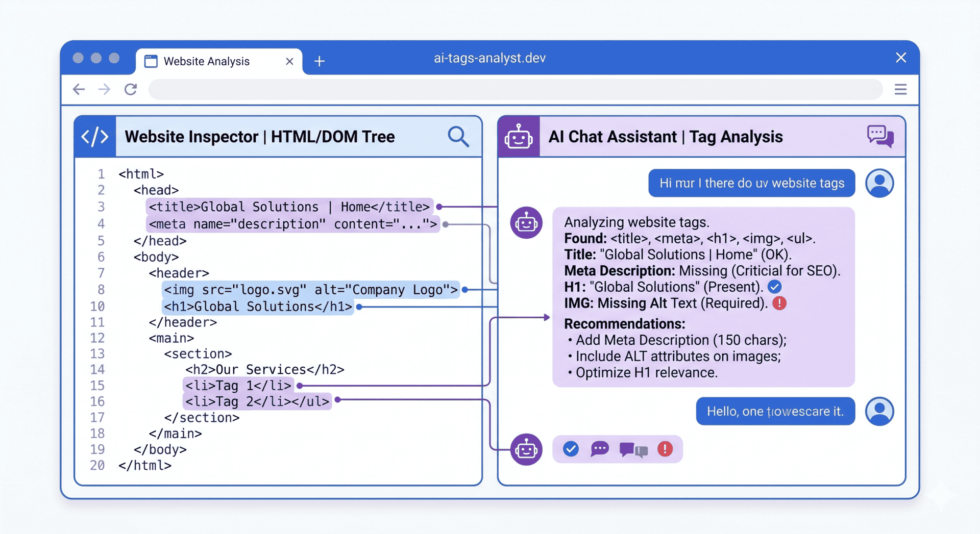Image resolution: width=980 pixels, height=534 pixels.
Task: Click the single speech bubble reply icon
Action: [600, 449]
